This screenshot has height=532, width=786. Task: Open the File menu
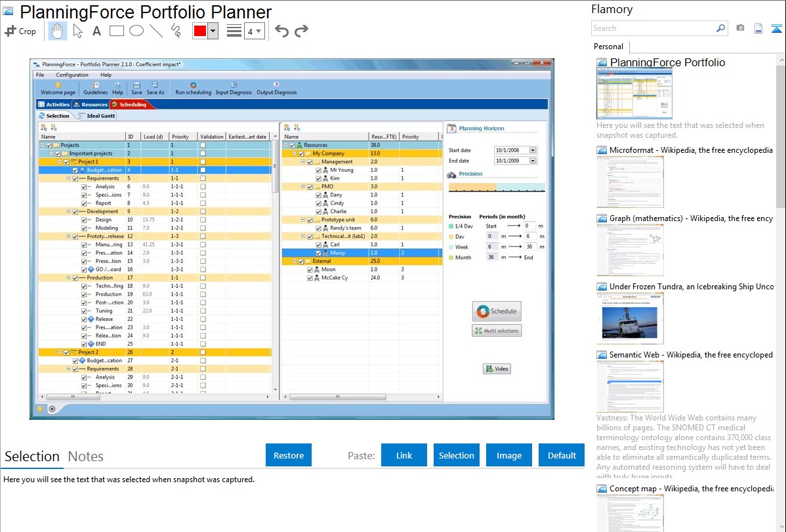pyautogui.click(x=40, y=75)
